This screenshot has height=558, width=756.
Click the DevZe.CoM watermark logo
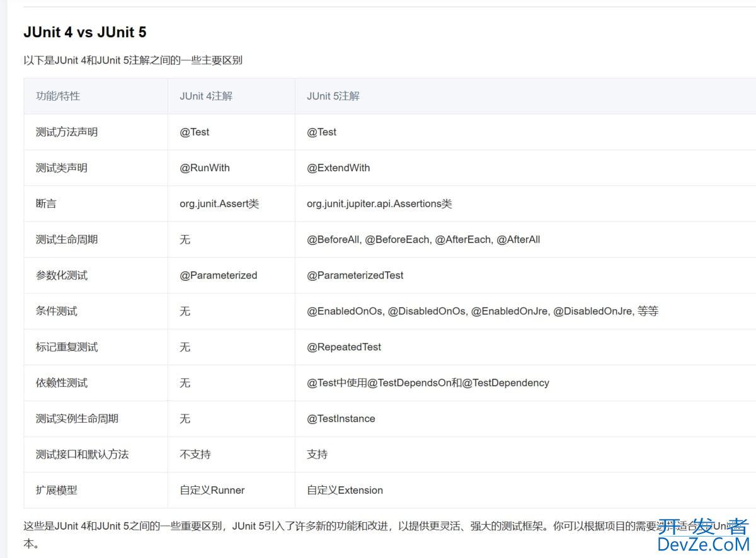click(x=702, y=535)
